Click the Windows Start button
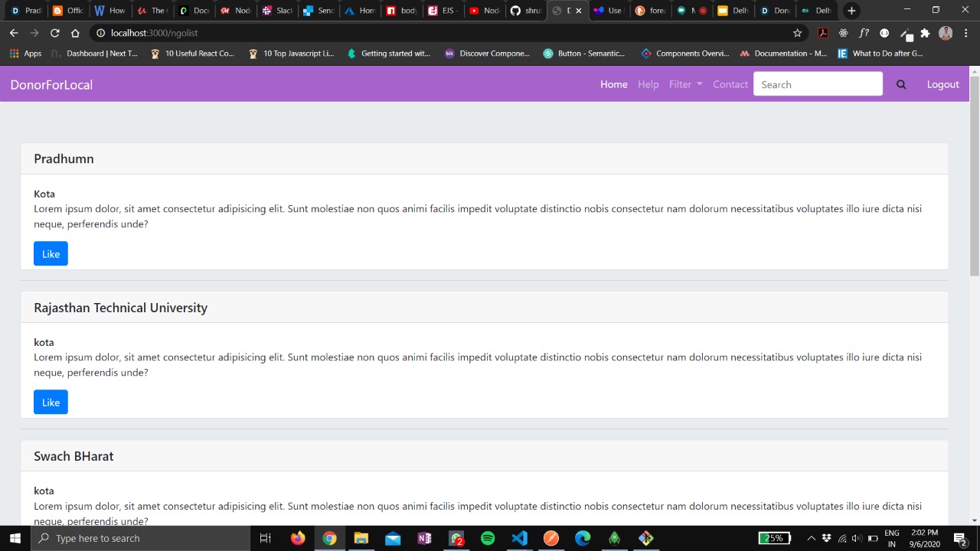 coord(15,538)
